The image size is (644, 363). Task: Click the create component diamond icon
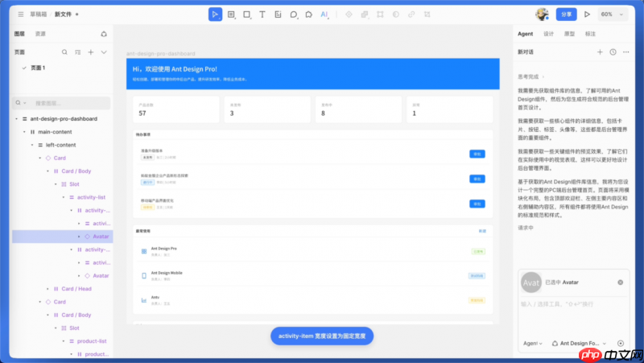[x=349, y=14]
